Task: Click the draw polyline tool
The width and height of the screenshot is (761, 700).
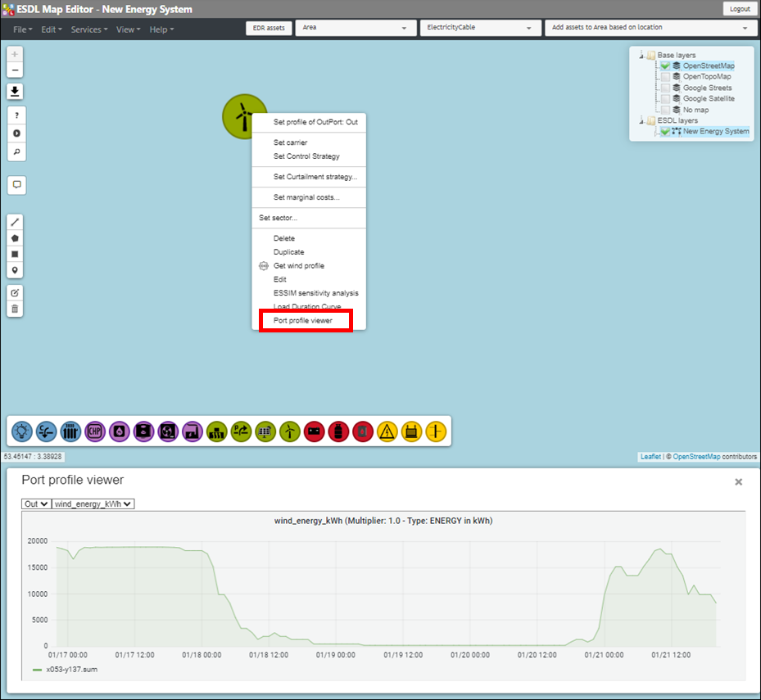Action: click(15, 222)
